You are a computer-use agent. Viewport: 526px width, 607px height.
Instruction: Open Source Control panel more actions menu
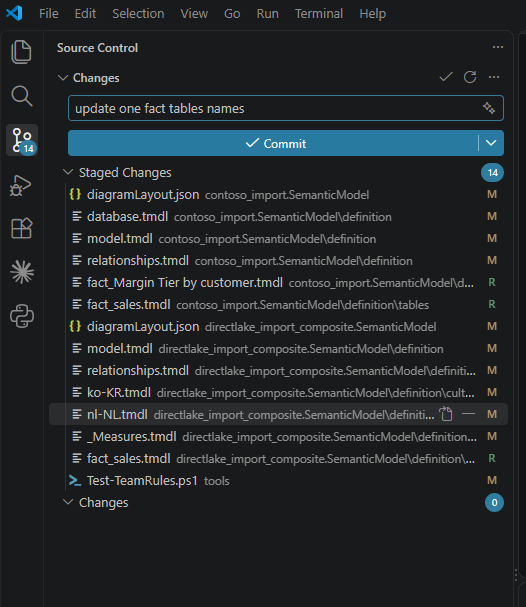tap(498, 47)
